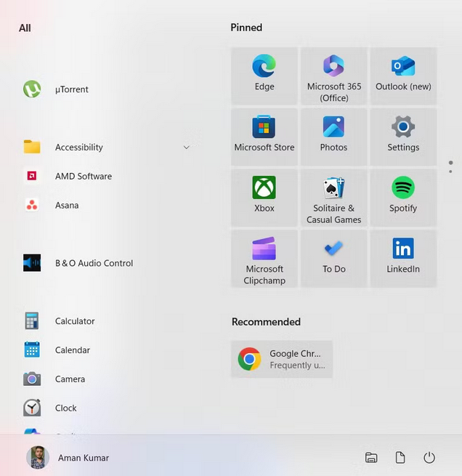Click the "Asana" list label

pos(67,205)
